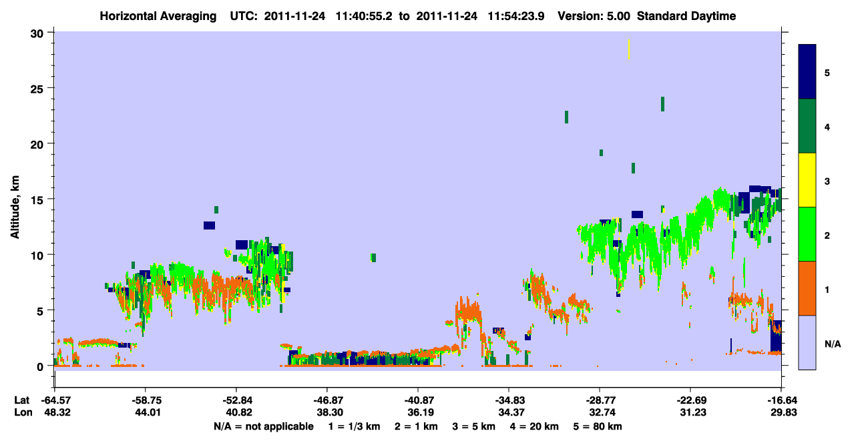Click latitude value '-58.75'
868x445 pixels.
tap(146, 400)
